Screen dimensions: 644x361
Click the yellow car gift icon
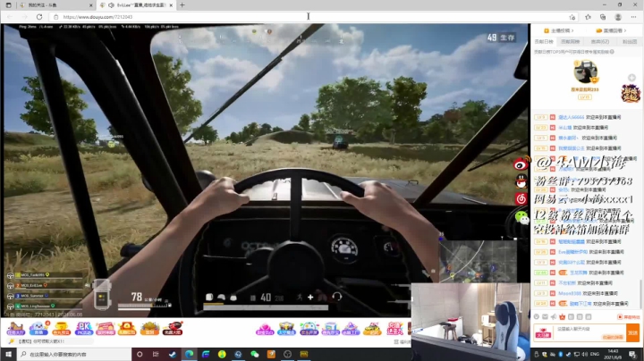coord(372,329)
